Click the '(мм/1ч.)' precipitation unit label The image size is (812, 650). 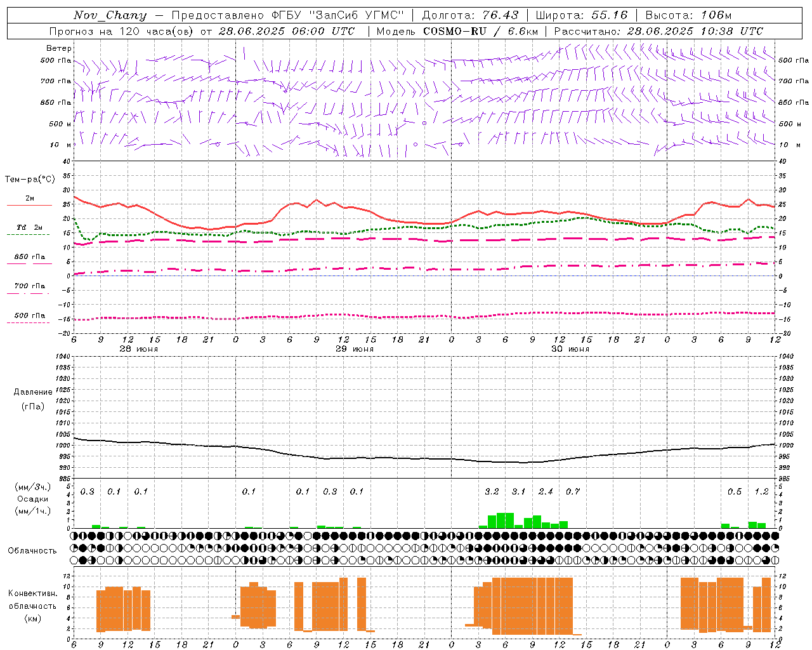[33, 510]
